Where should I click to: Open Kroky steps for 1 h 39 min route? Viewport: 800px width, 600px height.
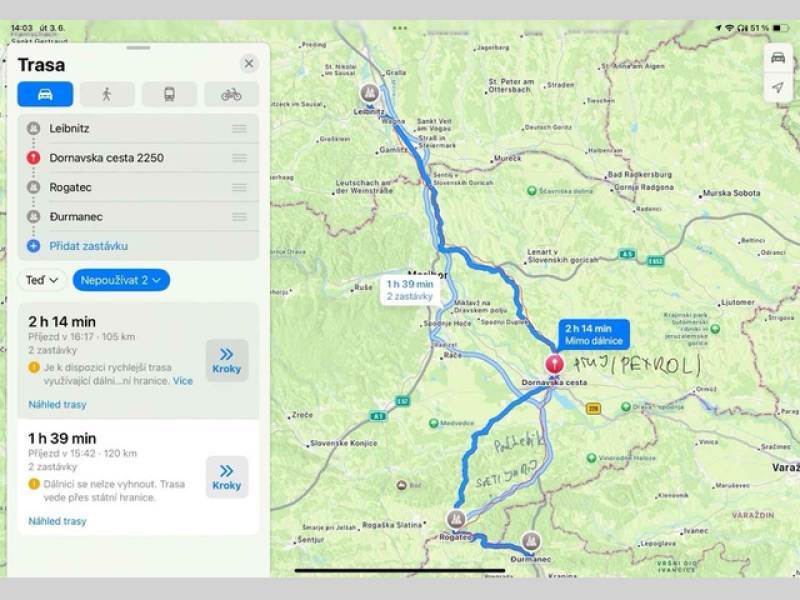[x=227, y=477]
